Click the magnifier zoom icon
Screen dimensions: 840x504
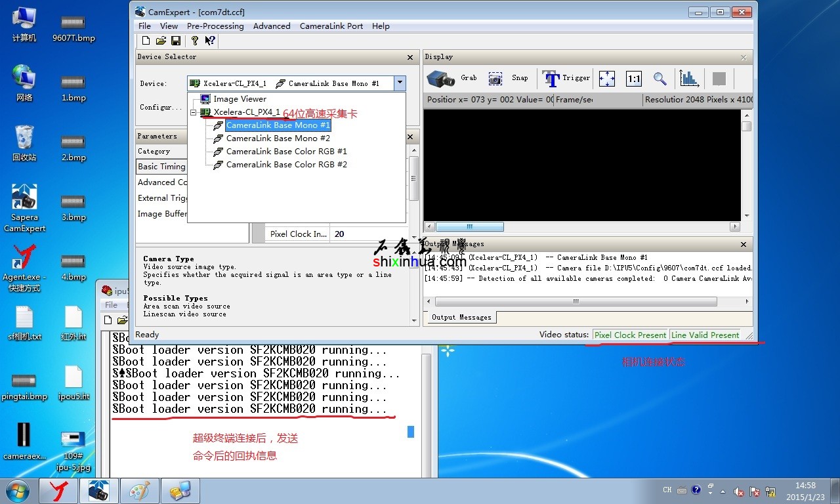(660, 79)
